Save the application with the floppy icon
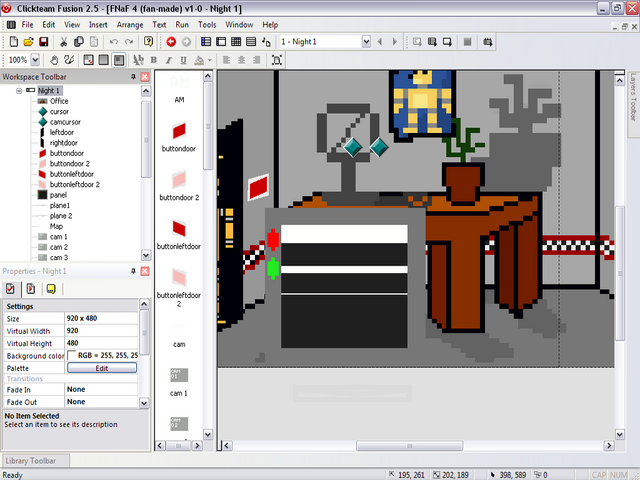The image size is (640, 480). pyautogui.click(x=44, y=42)
